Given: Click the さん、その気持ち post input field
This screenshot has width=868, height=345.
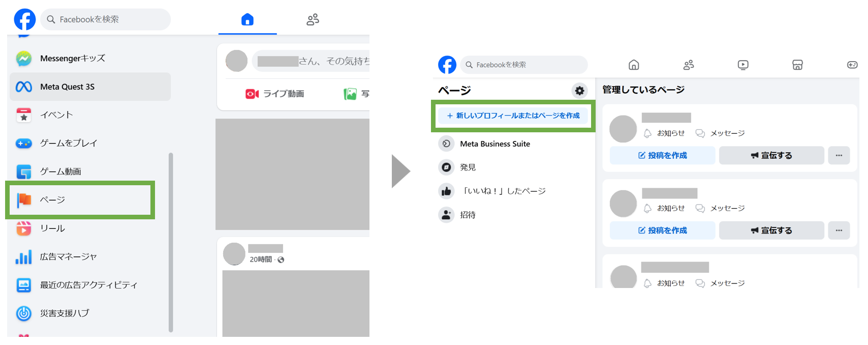Looking at the screenshot, I should (x=311, y=61).
